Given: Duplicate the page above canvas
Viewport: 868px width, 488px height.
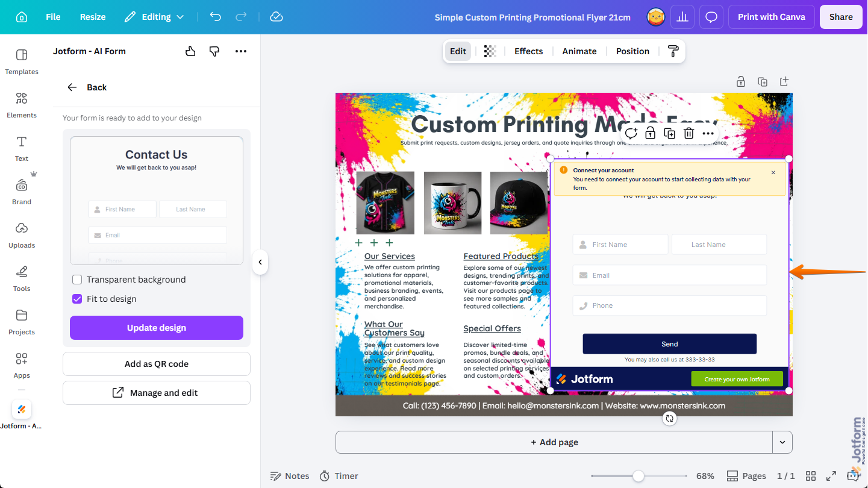Looking at the screenshot, I should tap(763, 81).
